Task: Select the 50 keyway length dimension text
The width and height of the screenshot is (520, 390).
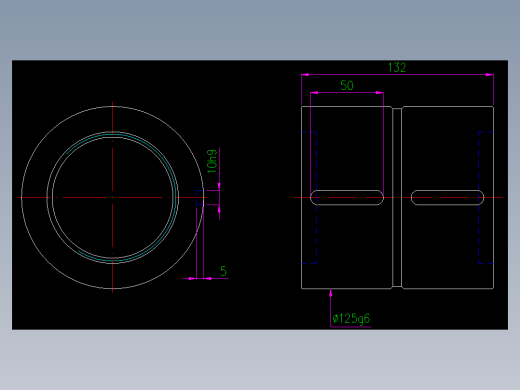Action: [x=347, y=86]
